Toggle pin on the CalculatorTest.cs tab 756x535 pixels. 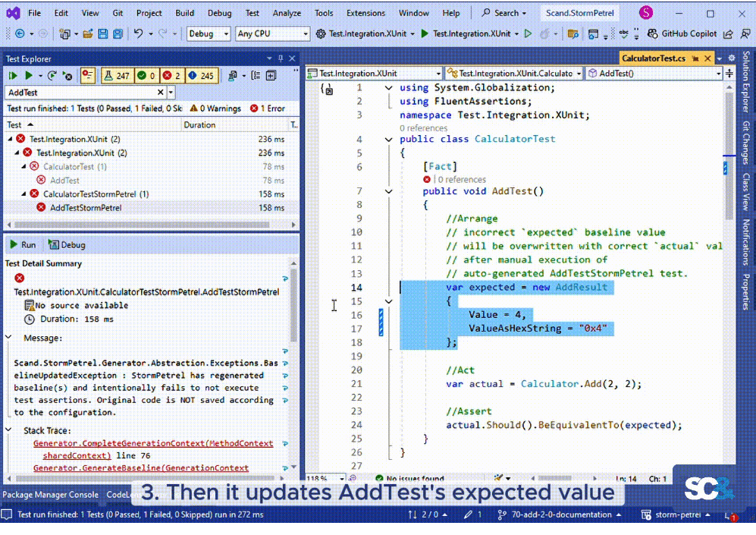[695, 58]
